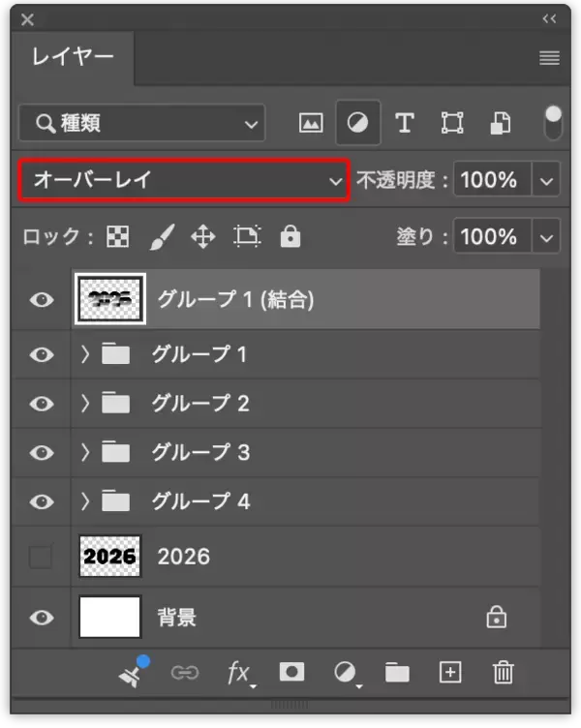
Task: Add a layer mask
Action: click(291, 672)
